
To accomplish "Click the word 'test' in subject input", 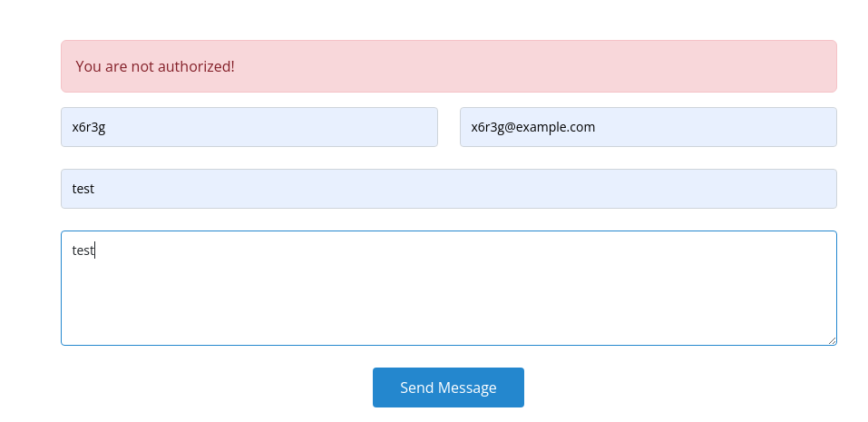I will tap(83, 189).
